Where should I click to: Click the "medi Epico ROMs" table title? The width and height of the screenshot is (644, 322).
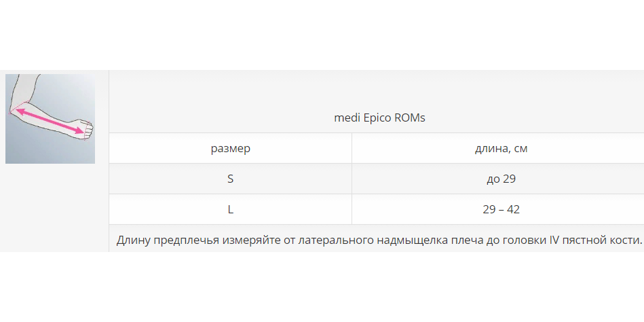(379, 118)
